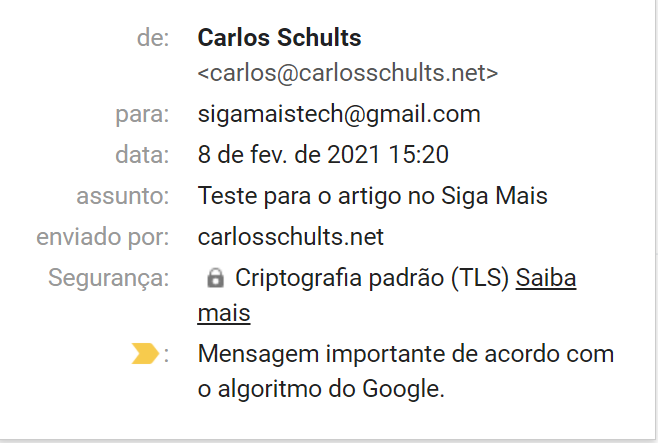Image resolution: width=662 pixels, height=446 pixels.
Task: Open the Saiba mais link
Action: pyautogui.click(x=545, y=278)
